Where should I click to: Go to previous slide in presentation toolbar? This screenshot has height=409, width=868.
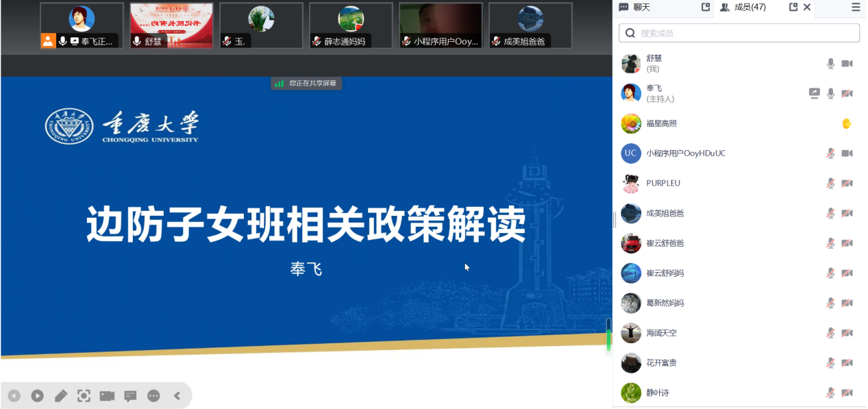(x=14, y=395)
